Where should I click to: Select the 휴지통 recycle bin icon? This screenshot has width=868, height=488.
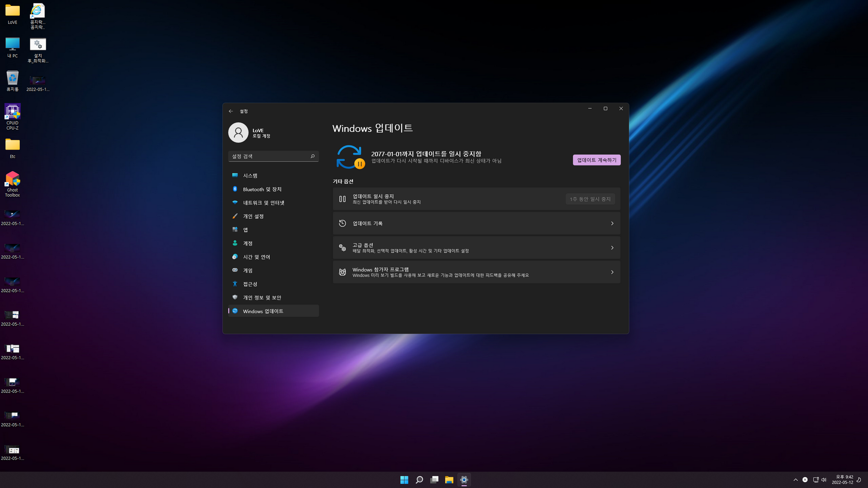click(x=13, y=81)
